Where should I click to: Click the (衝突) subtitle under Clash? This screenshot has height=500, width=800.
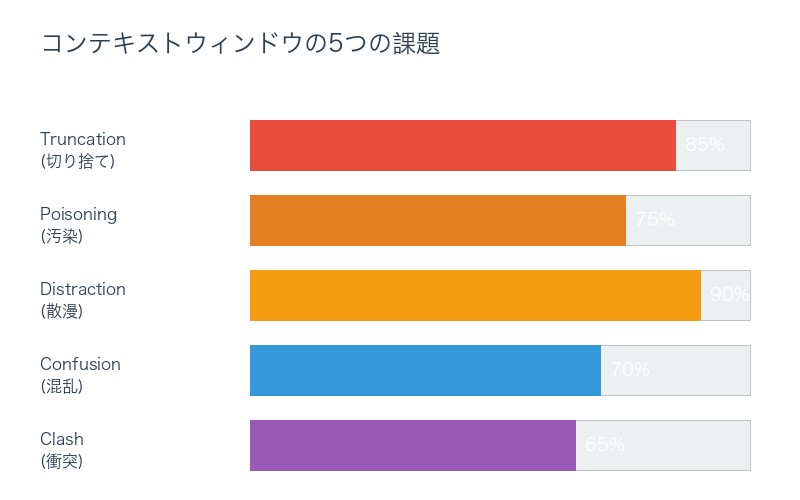point(62,461)
